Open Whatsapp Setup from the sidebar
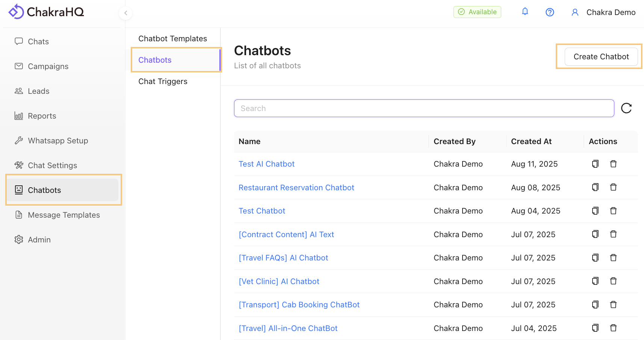644x340 pixels. tap(58, 140)
